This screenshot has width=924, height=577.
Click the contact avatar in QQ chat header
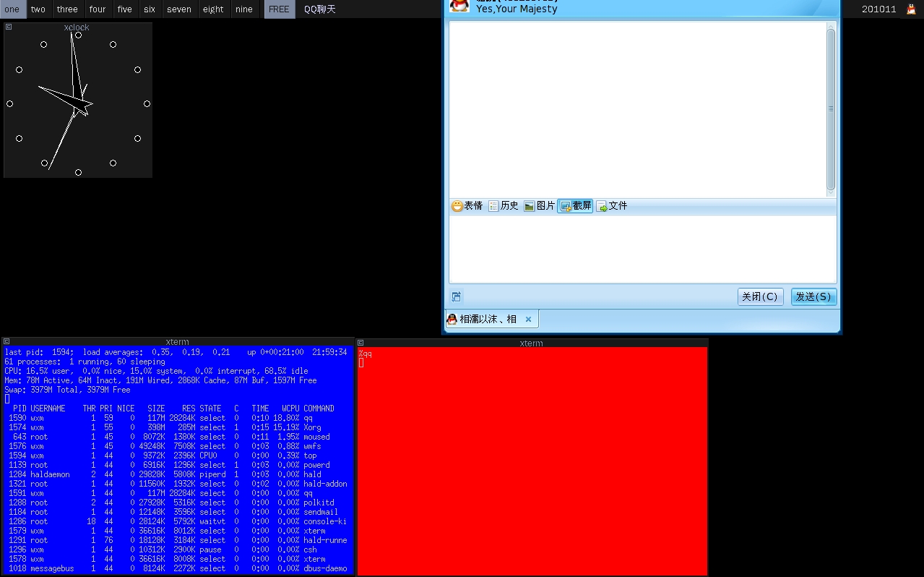[x=459, y=5]
